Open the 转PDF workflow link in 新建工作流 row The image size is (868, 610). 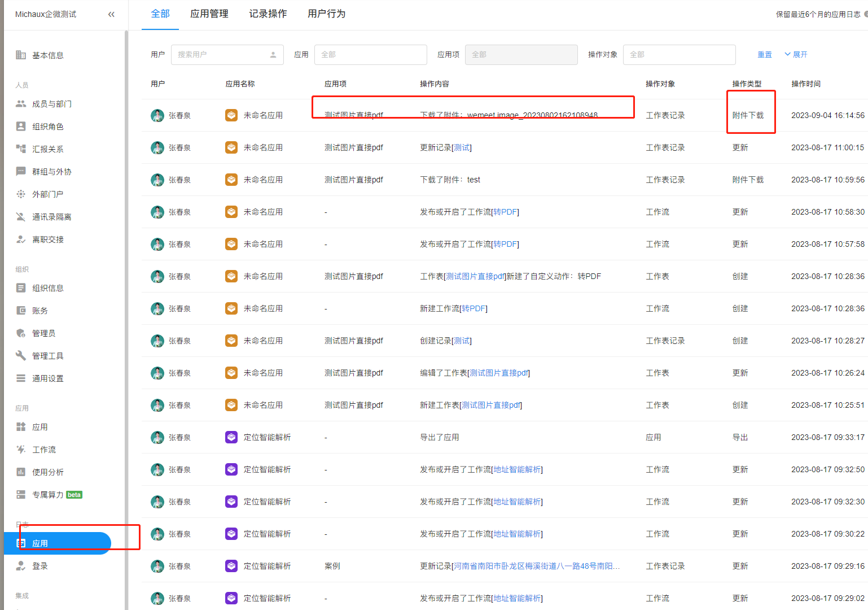474,309
